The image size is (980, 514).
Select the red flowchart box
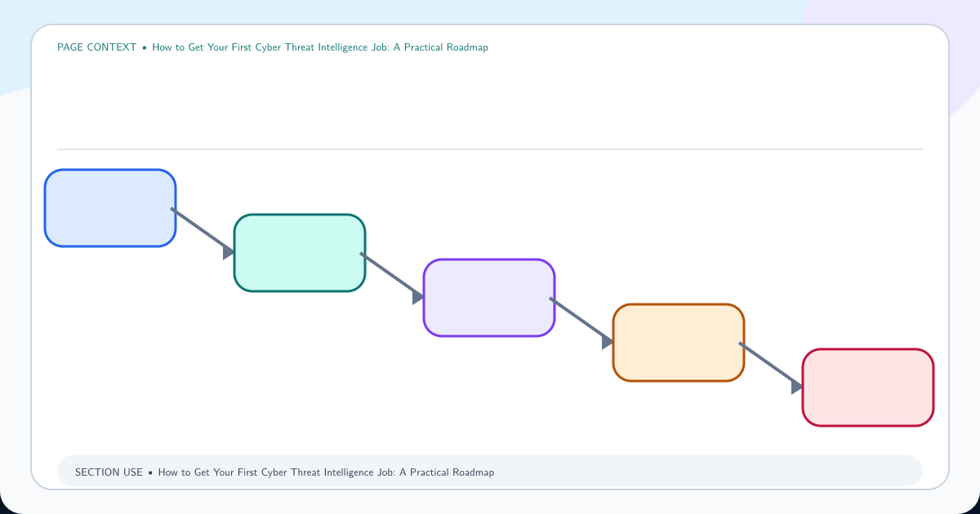[868, 388]
